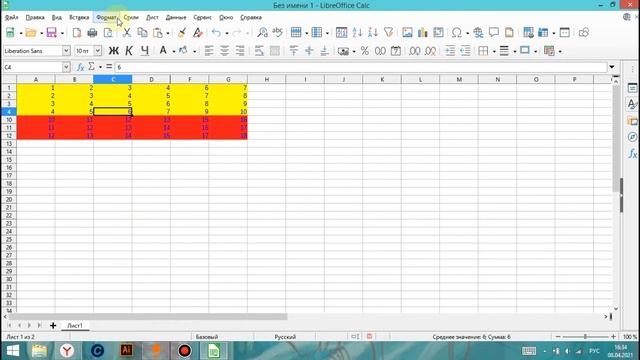Click zoom out minus button
Viewport: 640px width, 360px height.
[x=558, y=337]
